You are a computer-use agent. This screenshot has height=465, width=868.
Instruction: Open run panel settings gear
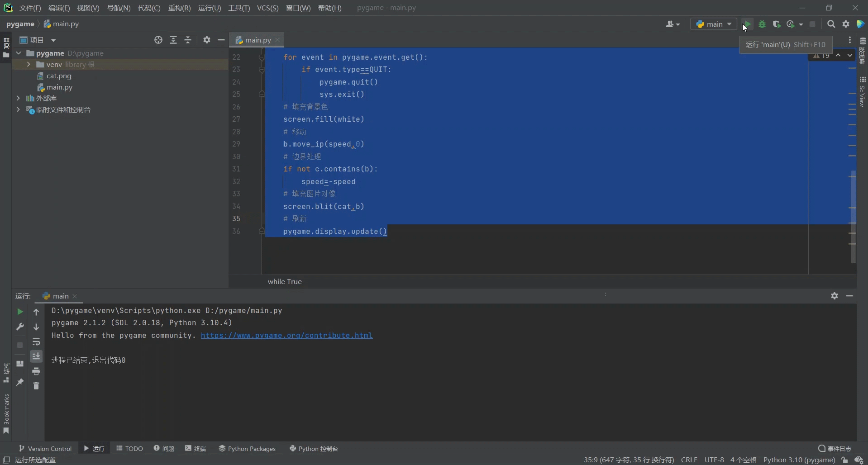click(x=835, y=296)
